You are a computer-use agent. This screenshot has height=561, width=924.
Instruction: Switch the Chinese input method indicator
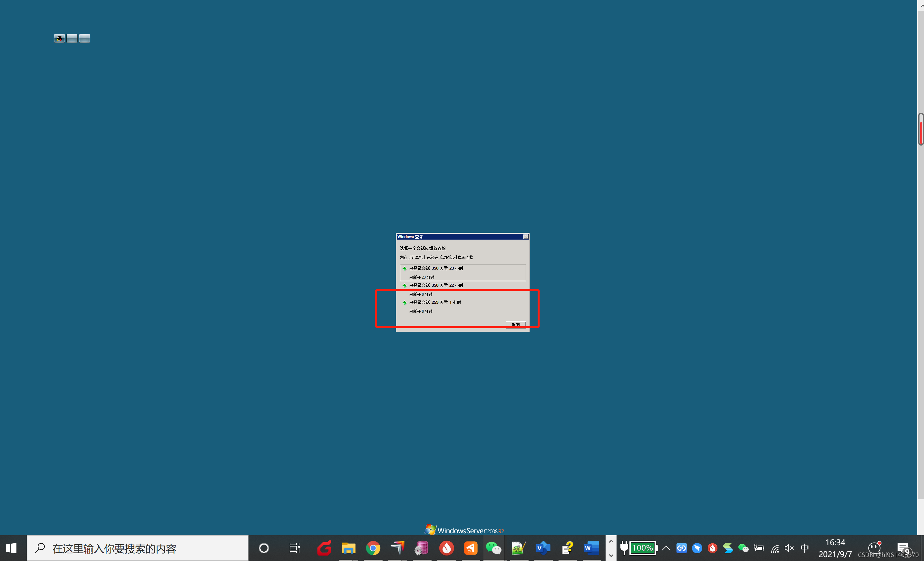[804, 548]
